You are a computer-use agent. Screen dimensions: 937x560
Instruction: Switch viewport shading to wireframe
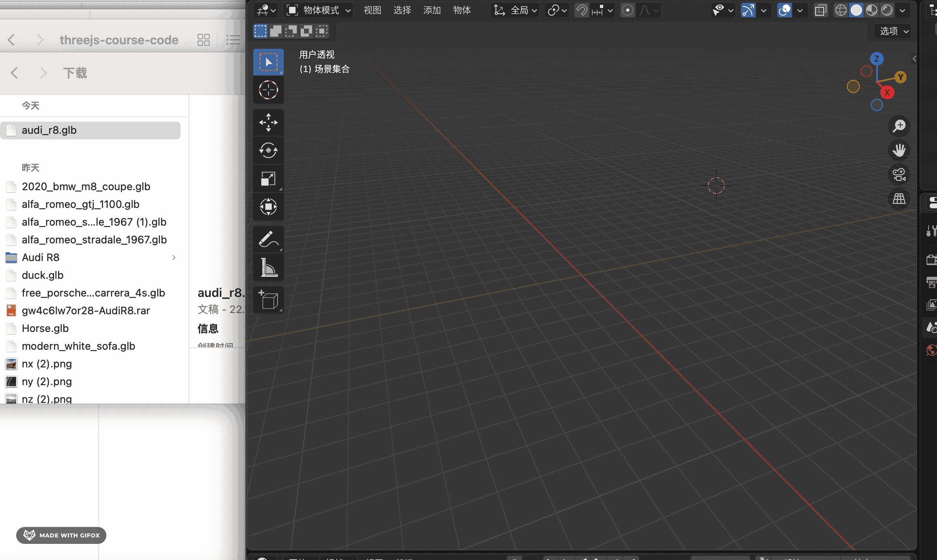[841, 10]
